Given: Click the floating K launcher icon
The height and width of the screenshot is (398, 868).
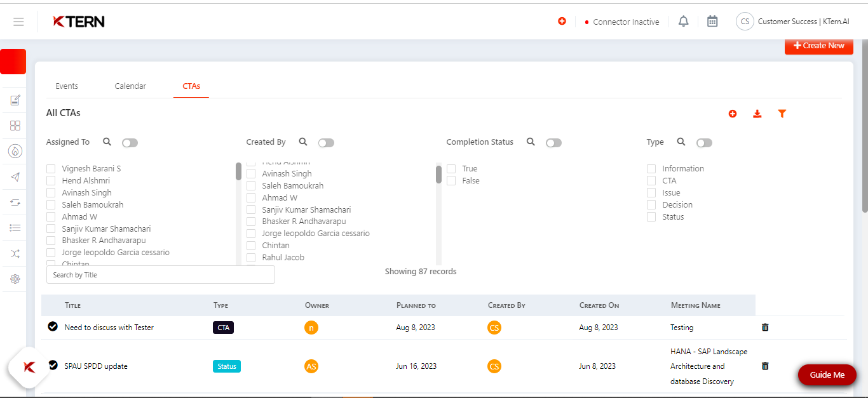Looking at the screenshot, I should tap(29, 367).
